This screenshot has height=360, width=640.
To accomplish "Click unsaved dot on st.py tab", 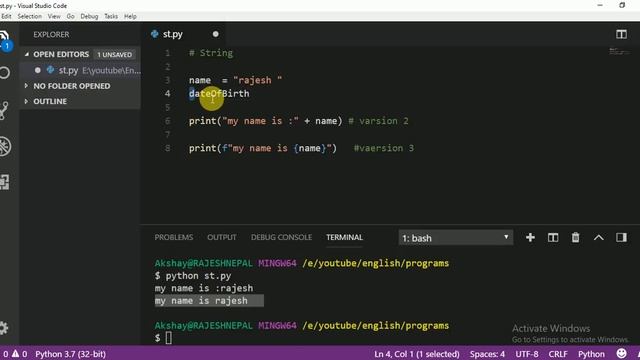I will [x=216, y=34].
